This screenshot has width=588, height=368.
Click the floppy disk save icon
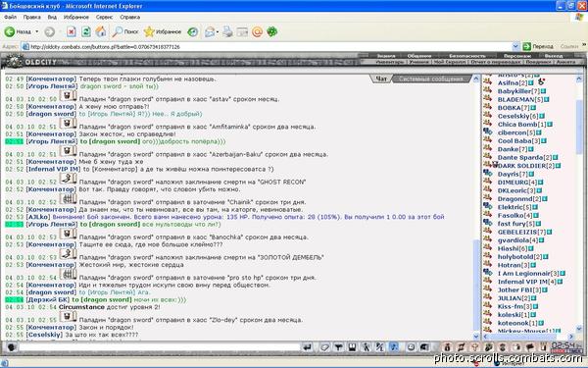click(352, 347)
